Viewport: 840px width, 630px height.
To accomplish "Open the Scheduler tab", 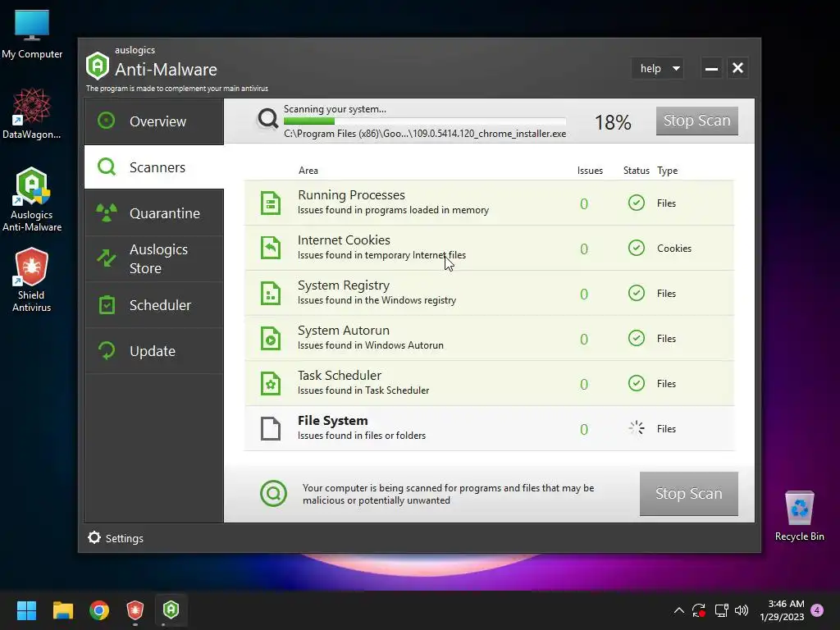I will [x=153, y=305].
